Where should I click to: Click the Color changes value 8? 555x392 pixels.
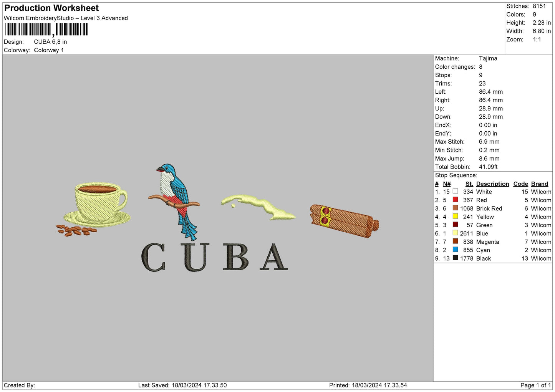(x=480, y=67)
